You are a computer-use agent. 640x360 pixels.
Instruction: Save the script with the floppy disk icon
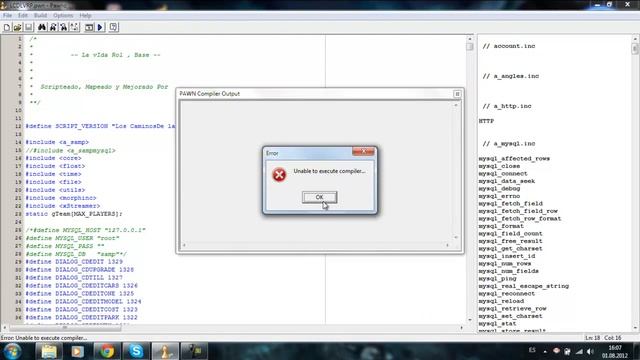click(28, 27)
